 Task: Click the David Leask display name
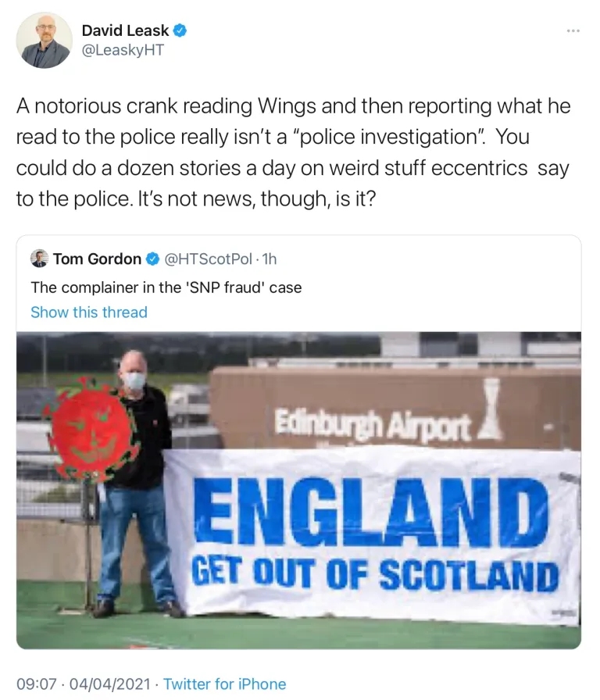tap(126, 30)
